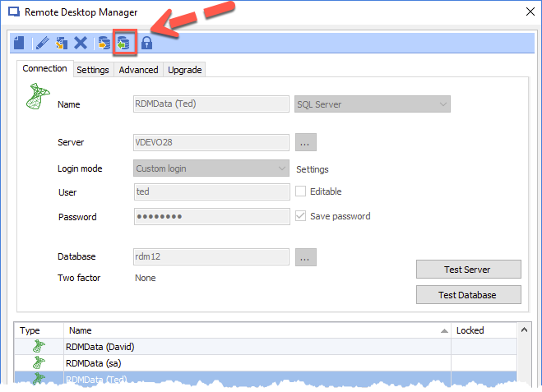Click the delete X toolbar icon

81,43
